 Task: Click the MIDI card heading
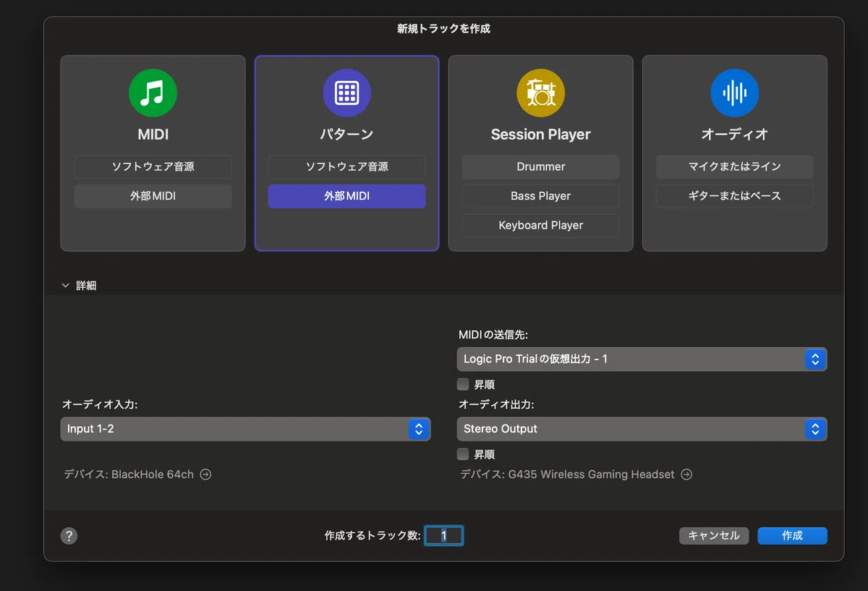pos(153,135)
